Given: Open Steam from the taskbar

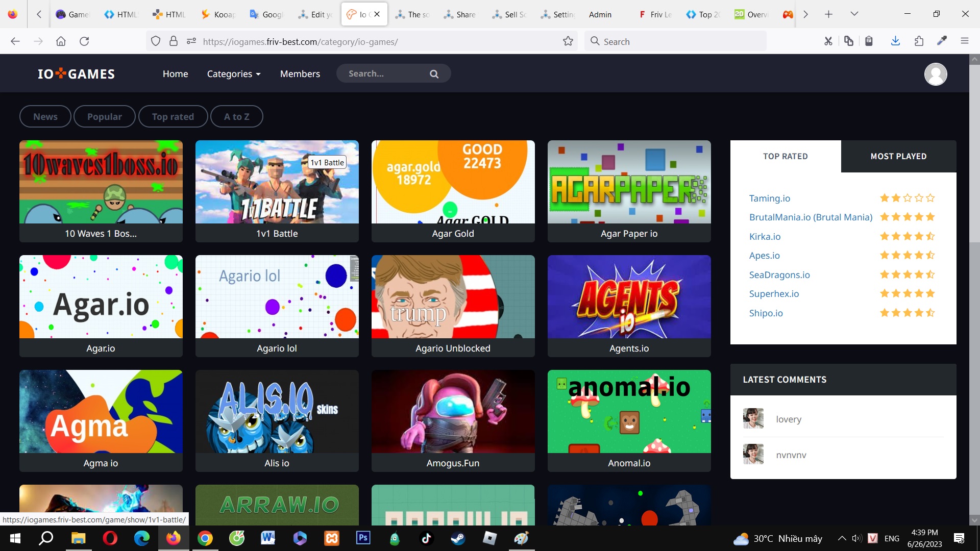Looking at the screenshot, I should [x=458, y=538].
